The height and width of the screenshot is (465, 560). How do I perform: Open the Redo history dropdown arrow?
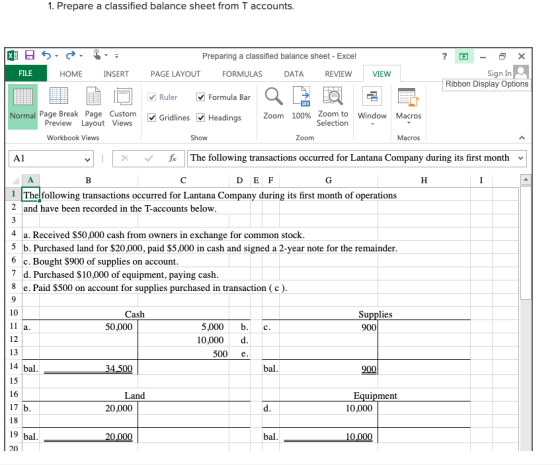(x=81, y=56)
